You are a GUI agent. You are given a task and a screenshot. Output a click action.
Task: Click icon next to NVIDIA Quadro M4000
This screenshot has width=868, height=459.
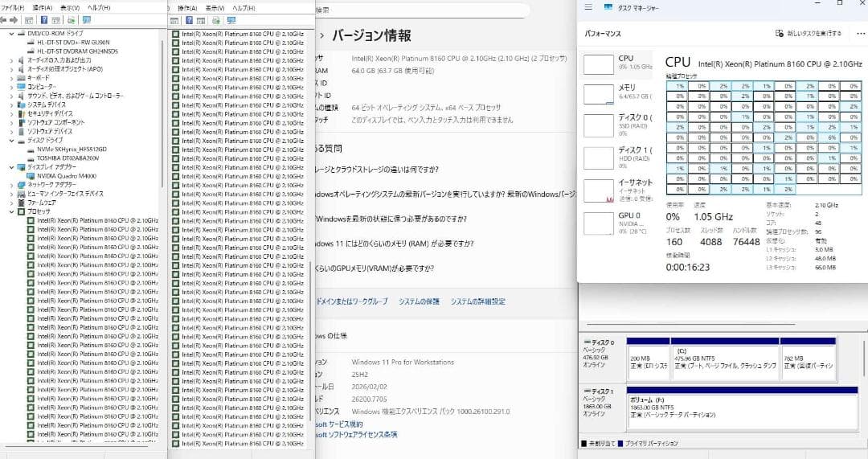pyautogui.click(x=31, y=176)
